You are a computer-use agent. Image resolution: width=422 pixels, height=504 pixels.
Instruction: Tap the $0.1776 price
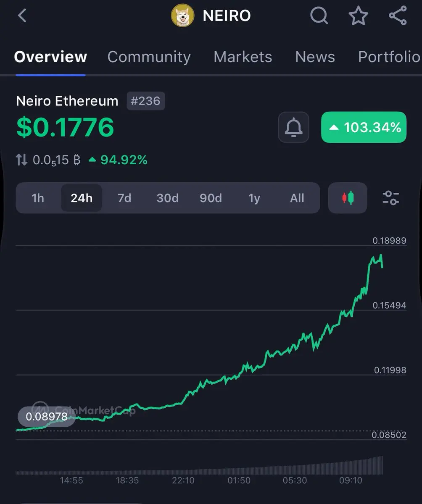coord(65,127)
